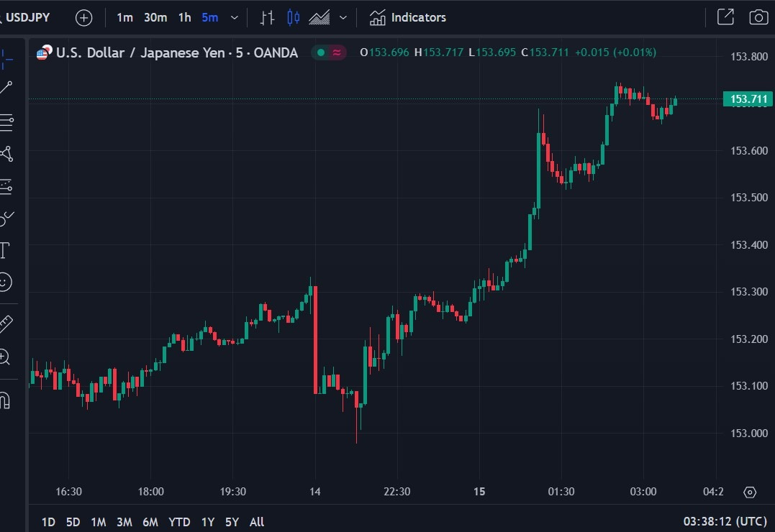Click the 153.800 price scale label
Viewport: 775px width, 532px height.
[x=749, y=56]
